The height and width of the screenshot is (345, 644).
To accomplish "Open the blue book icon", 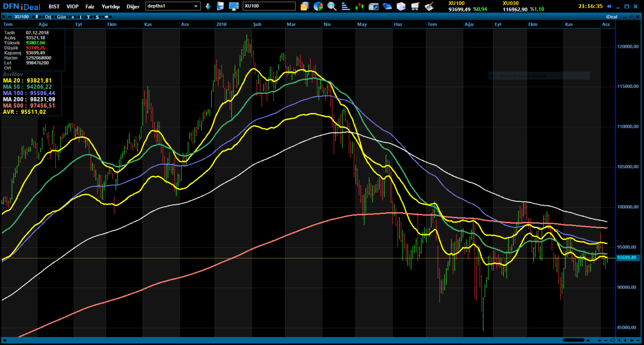I will [387, 6].
